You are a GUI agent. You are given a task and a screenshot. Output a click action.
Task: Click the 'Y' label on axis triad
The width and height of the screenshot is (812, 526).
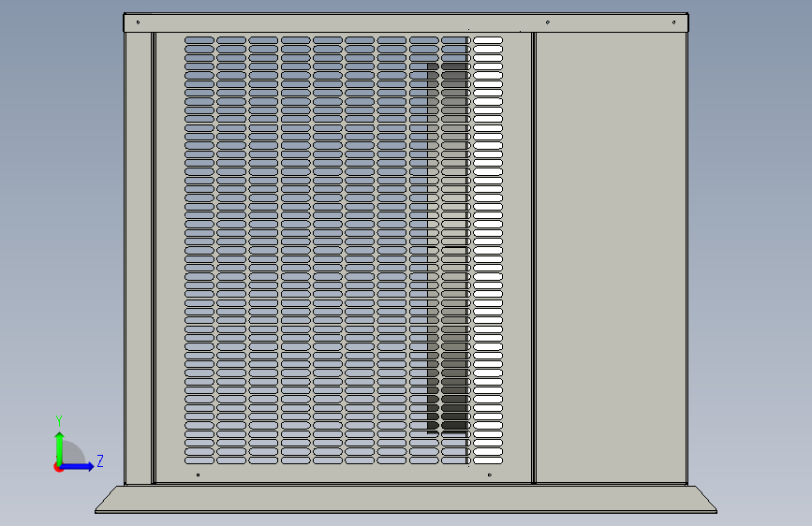[59, 420]
